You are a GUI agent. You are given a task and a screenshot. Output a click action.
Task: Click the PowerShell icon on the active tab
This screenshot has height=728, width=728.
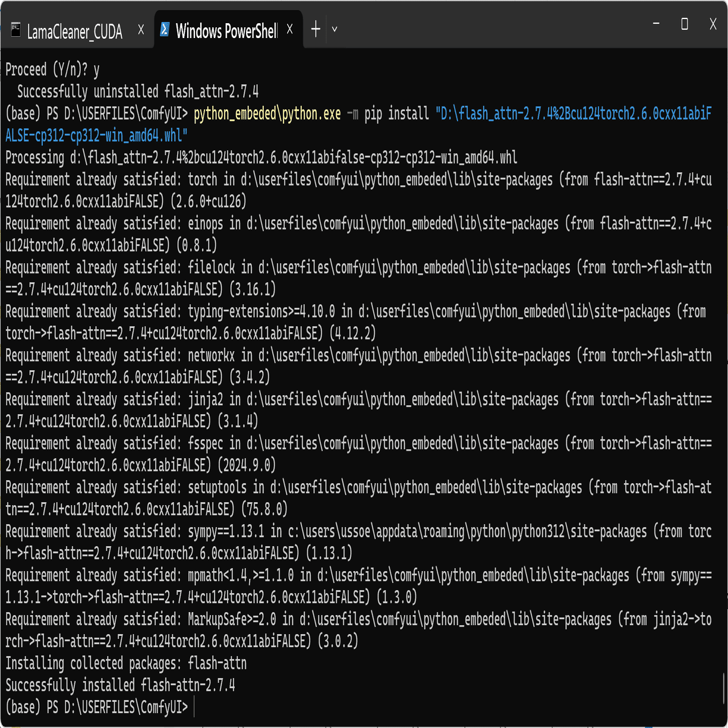[165, 30]
